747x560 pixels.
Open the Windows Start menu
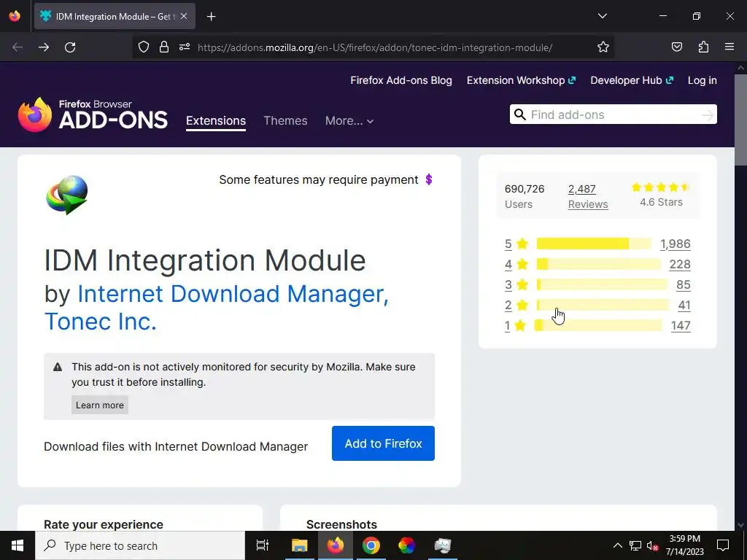point(18,545)
